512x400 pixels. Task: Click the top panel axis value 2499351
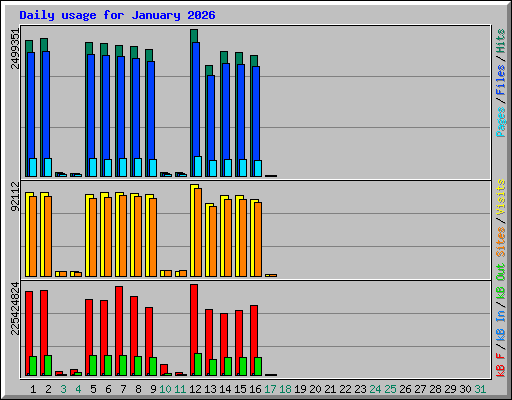[15, 49]
